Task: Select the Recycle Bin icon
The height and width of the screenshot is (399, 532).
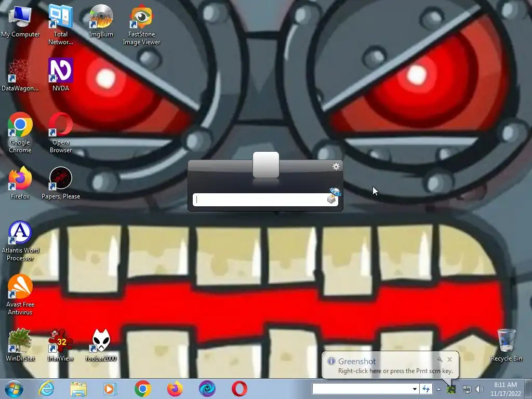Action: (x=506, y=345)
